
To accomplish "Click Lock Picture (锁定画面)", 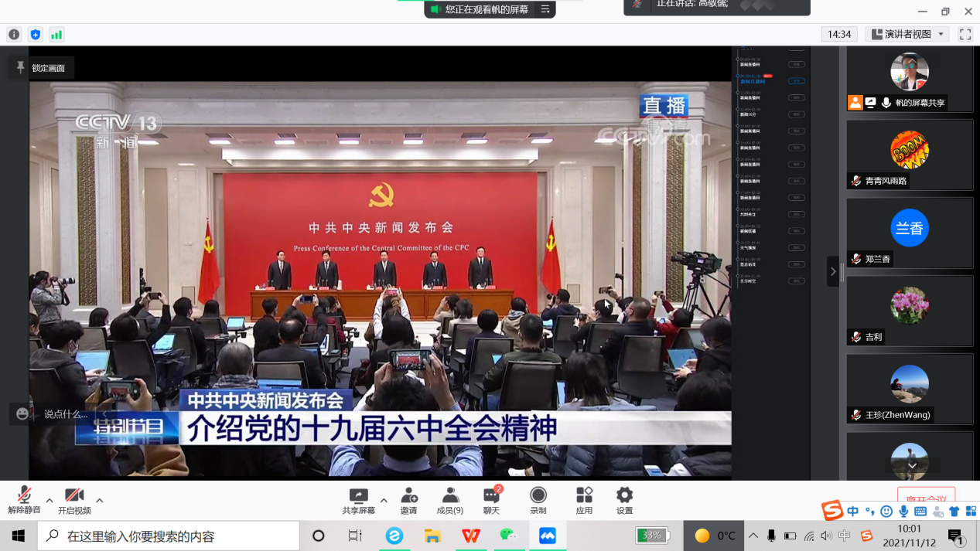I will point(41,68).
